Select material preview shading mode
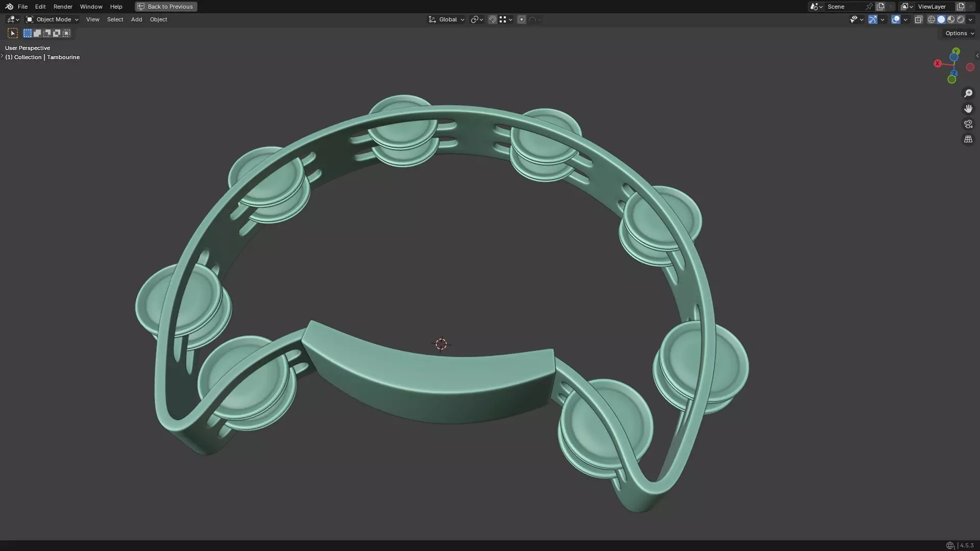Viewport: 980px width, 551px height. click(951, 19)
